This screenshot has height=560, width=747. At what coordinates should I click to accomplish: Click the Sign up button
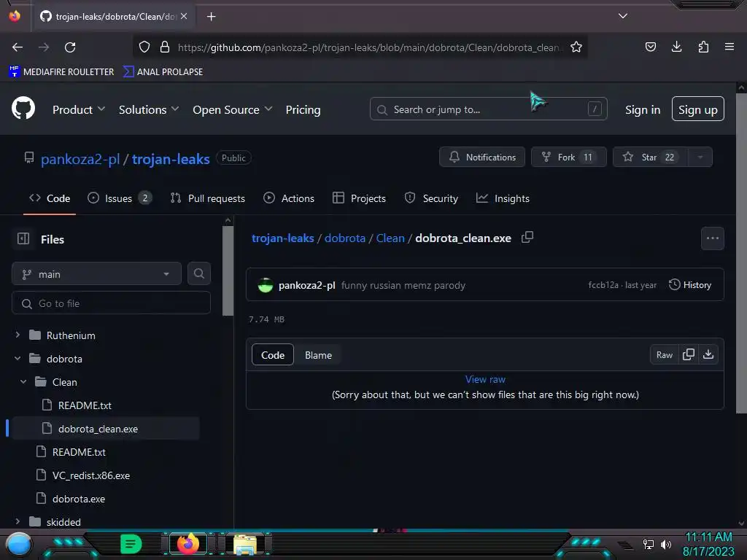click(698, 109)
